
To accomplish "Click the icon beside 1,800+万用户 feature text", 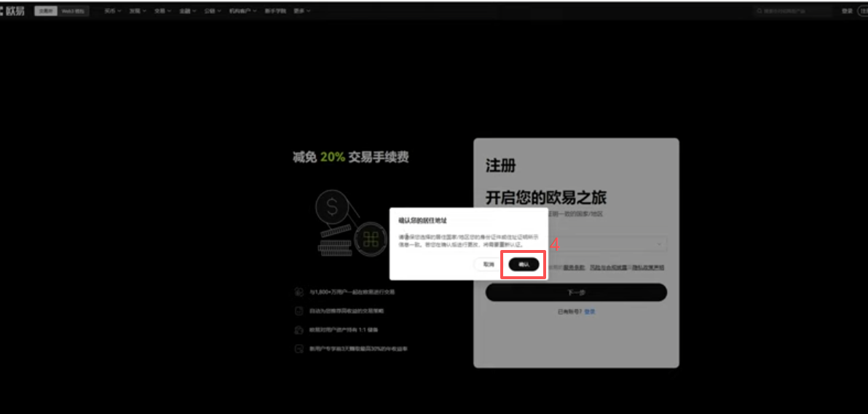I will point(299,292).
